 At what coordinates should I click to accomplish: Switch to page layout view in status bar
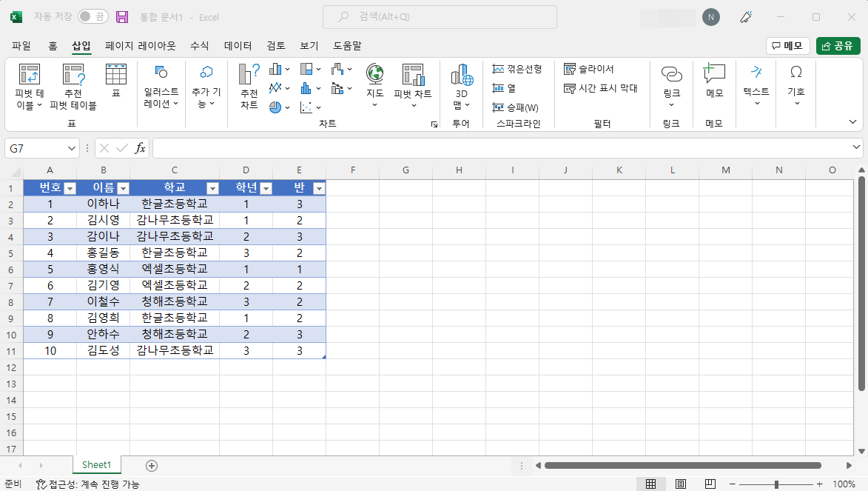[680, 484]
